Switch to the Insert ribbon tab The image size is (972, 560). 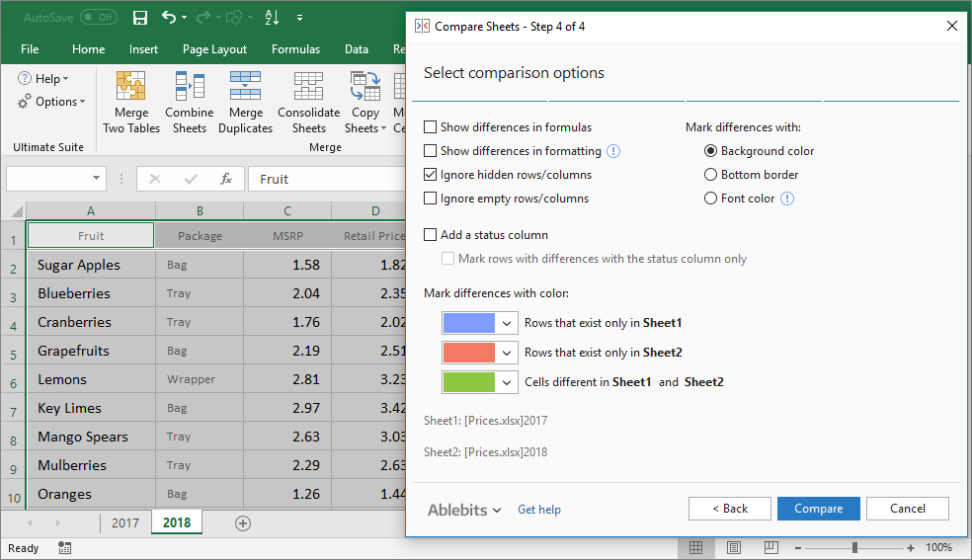(x=143, y=49)
